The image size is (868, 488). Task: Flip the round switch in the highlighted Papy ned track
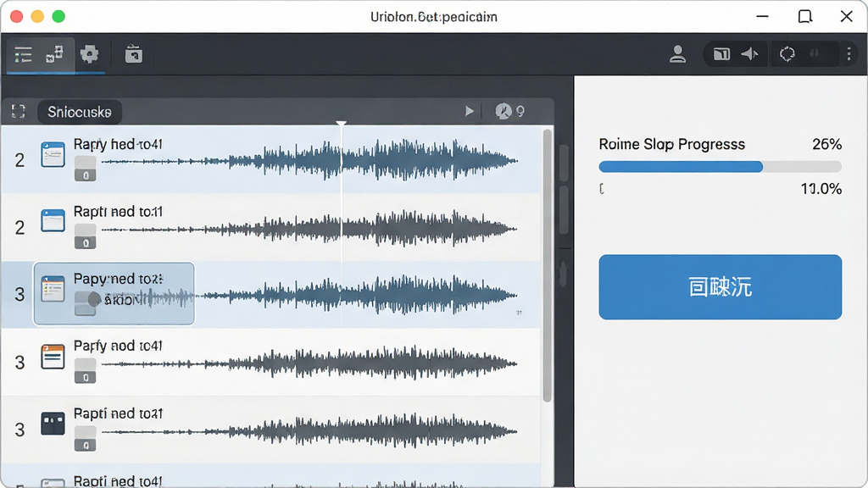(x=93, y=299)
